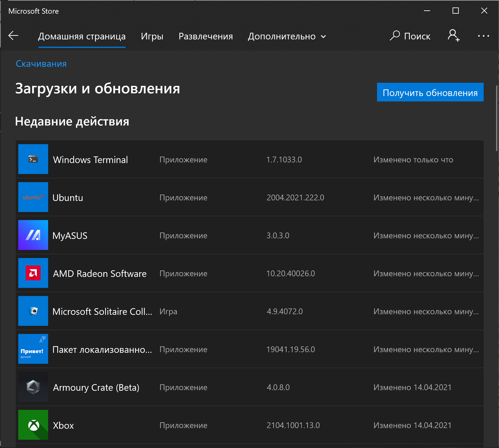Click the sign-in account icon
The image size is (499, 448).
tap(453, 35)
